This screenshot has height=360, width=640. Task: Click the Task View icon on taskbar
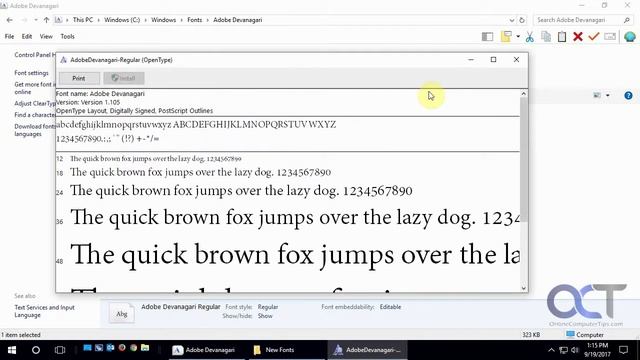pos(60,350)
